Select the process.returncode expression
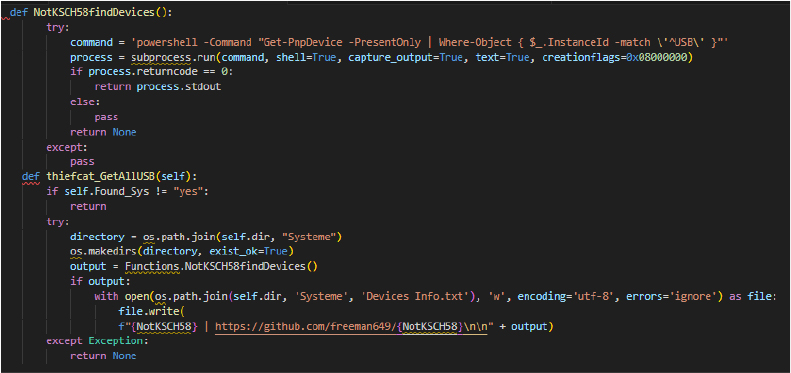 click(x=148, y=72)
